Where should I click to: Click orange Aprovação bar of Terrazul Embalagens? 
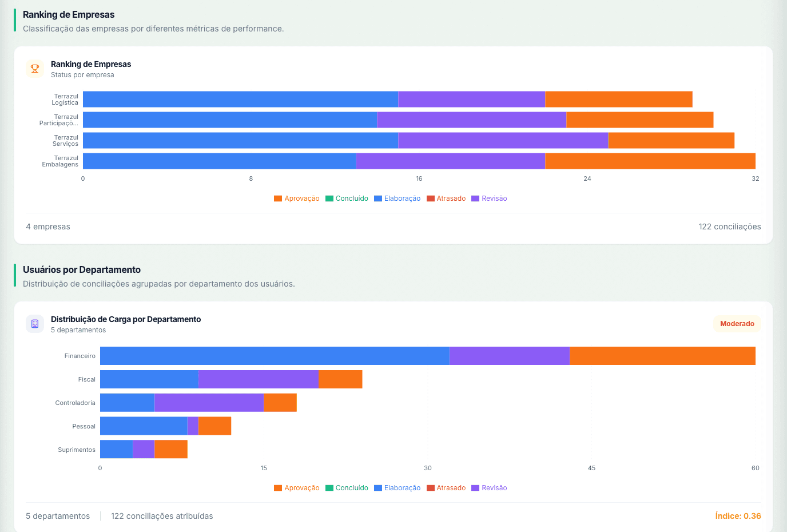650,161
